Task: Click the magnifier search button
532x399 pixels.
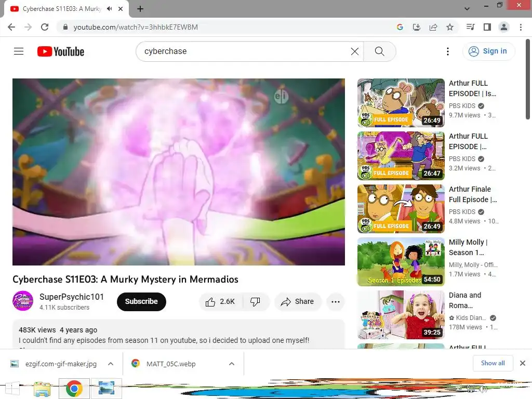Action: point(379,51)
